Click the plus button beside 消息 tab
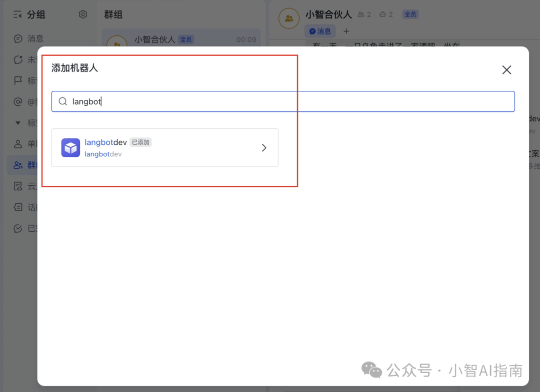540x392 pixels. pos(346,31)
